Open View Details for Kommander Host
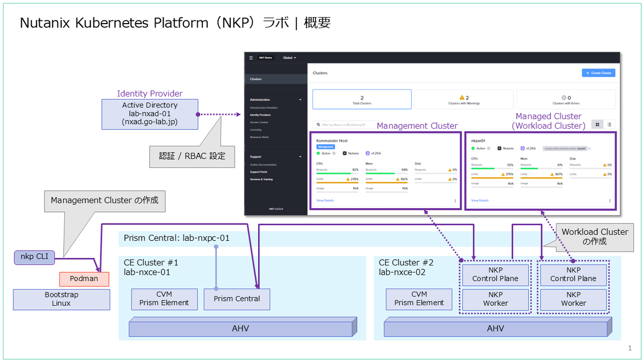644x362 pixels. coord(325,201)
